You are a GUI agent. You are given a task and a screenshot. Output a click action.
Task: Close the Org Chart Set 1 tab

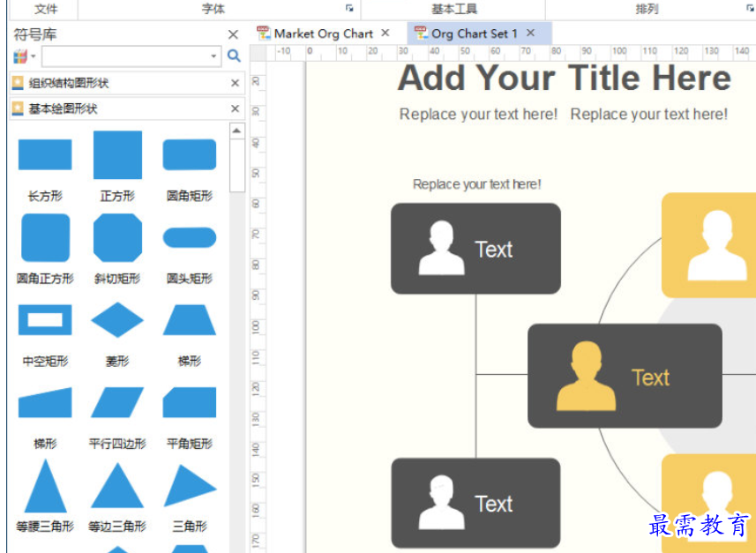(531, 33)
